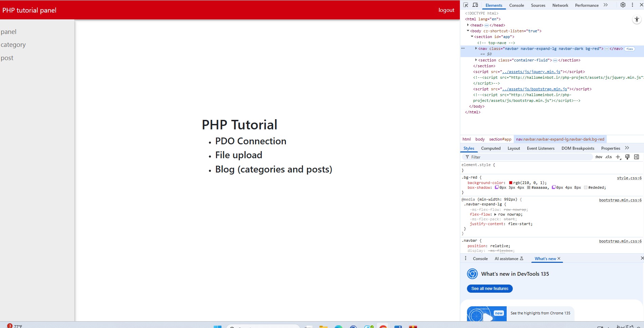The width and height of the screenshot is (644, 328).
Task: Open the post sidebar link
Action: pyautogui.click(x=7, y=58)
